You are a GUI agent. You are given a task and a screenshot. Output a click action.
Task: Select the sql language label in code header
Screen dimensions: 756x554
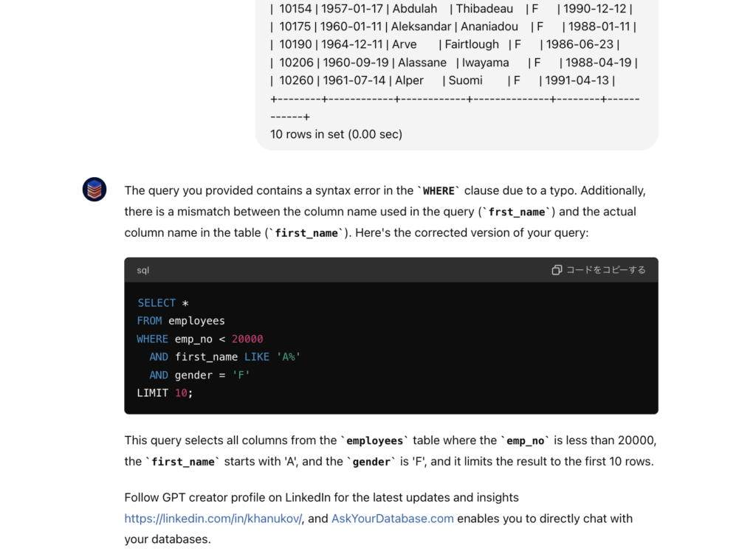(142, 270)
